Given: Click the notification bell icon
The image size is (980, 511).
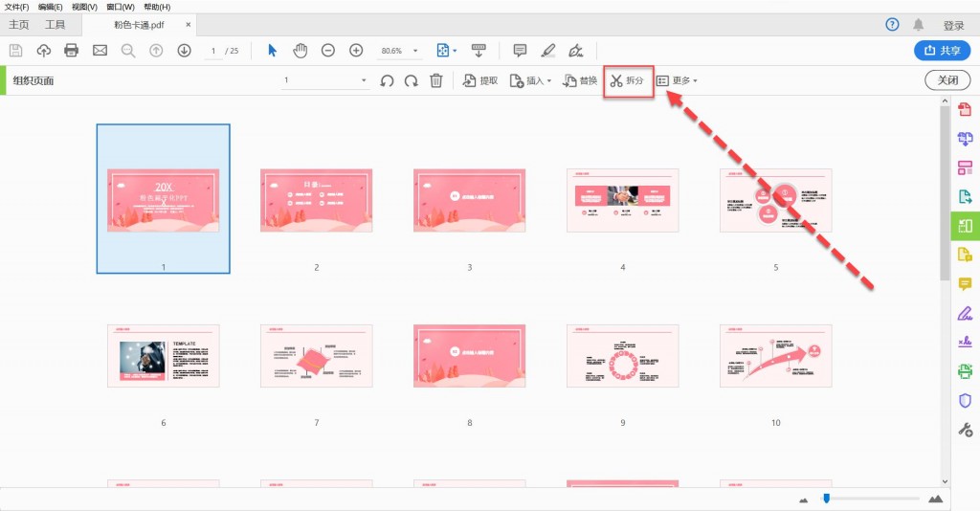Looking at the screenshot, I should tap(918, 25).
